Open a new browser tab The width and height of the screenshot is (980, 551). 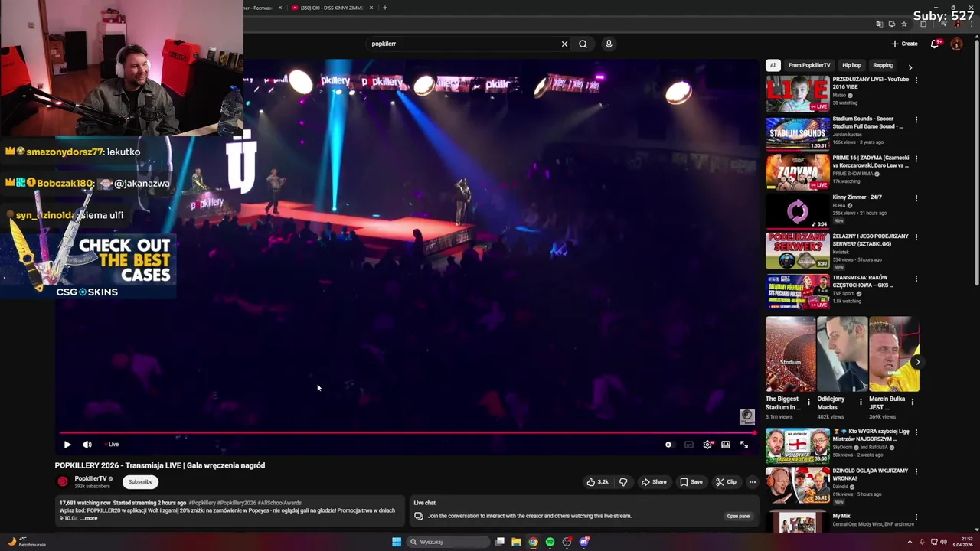tap(385, 8)
